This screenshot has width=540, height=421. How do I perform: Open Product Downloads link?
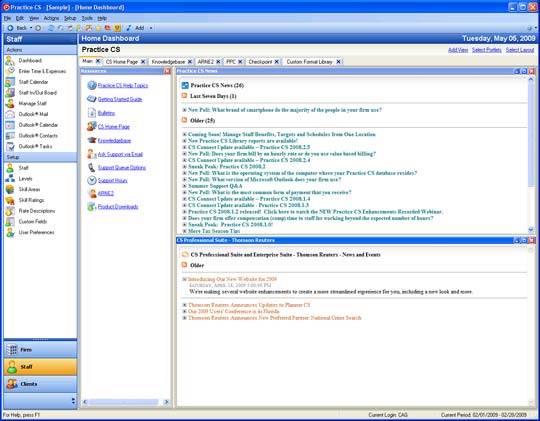coord(118,207)
